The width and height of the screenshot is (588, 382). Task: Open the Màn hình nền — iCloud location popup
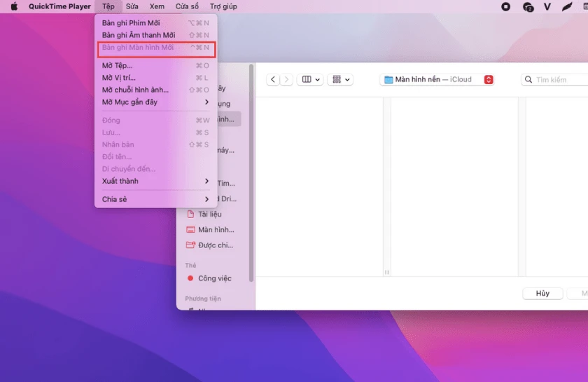(x=437, y=80)
